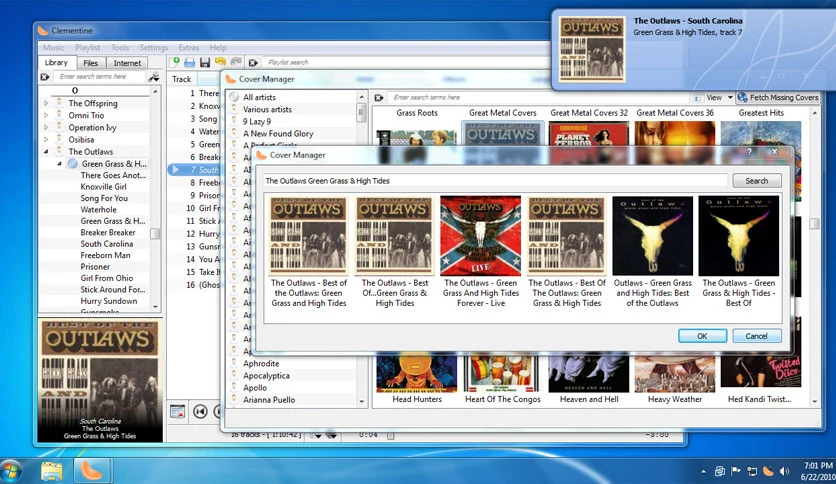Image resolution: width=836 pixels, height=484 pixels.
Task: Click the Track column header
Action: pyautogui.click(x=181, y=79)
